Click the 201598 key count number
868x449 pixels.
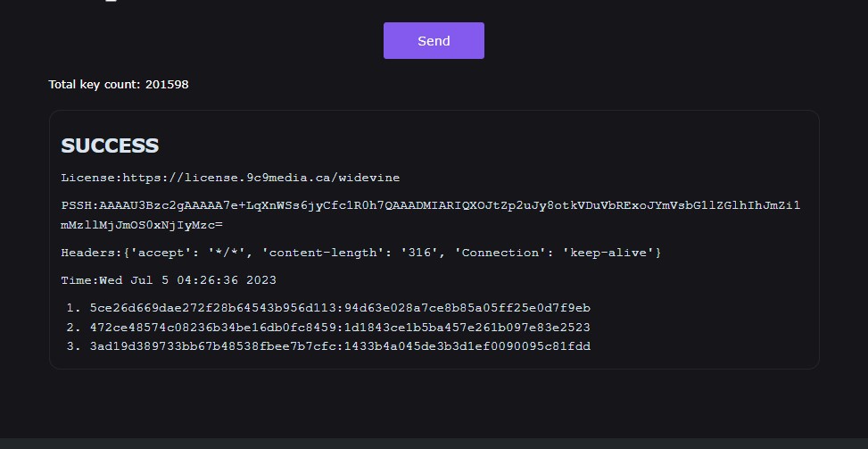tap(167, 85)
